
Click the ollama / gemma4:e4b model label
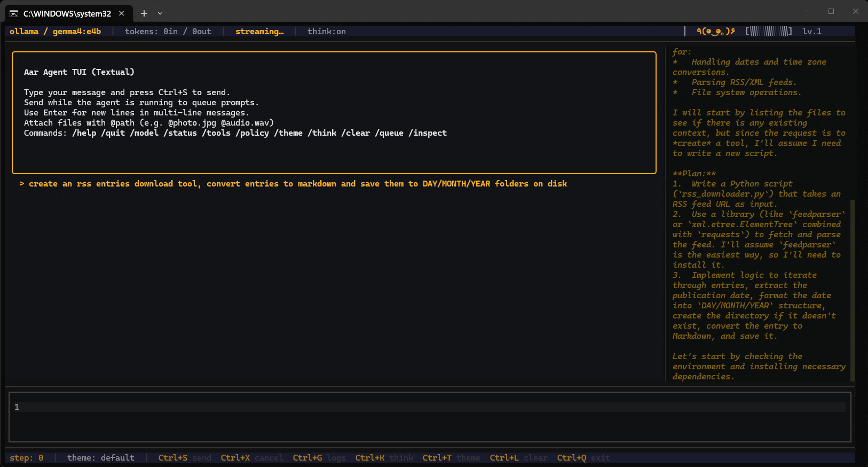pos(56,32)
